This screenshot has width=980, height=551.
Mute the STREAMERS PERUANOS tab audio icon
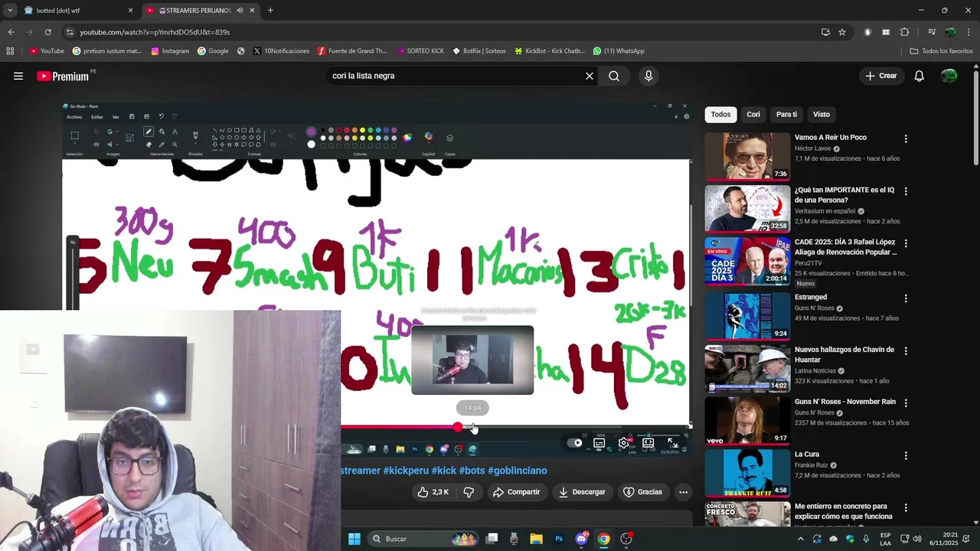pyautogui.click(x=240, y=11)
